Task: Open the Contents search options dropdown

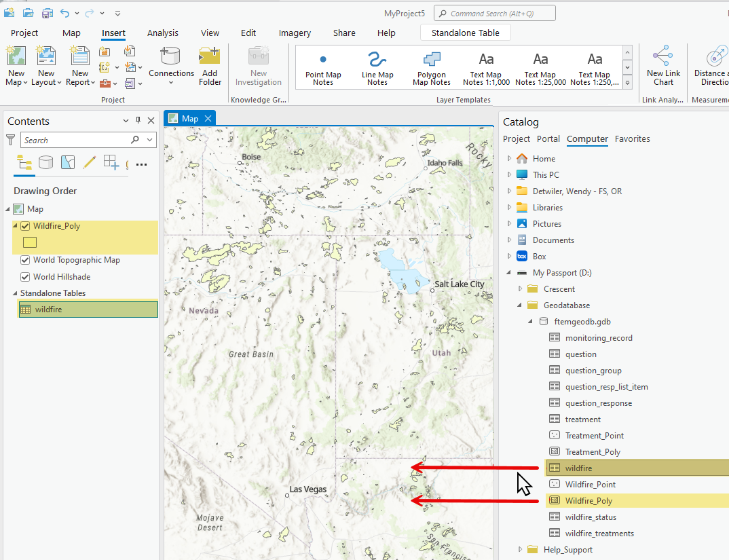Action: pyautogui.click(x=150, y=140)
